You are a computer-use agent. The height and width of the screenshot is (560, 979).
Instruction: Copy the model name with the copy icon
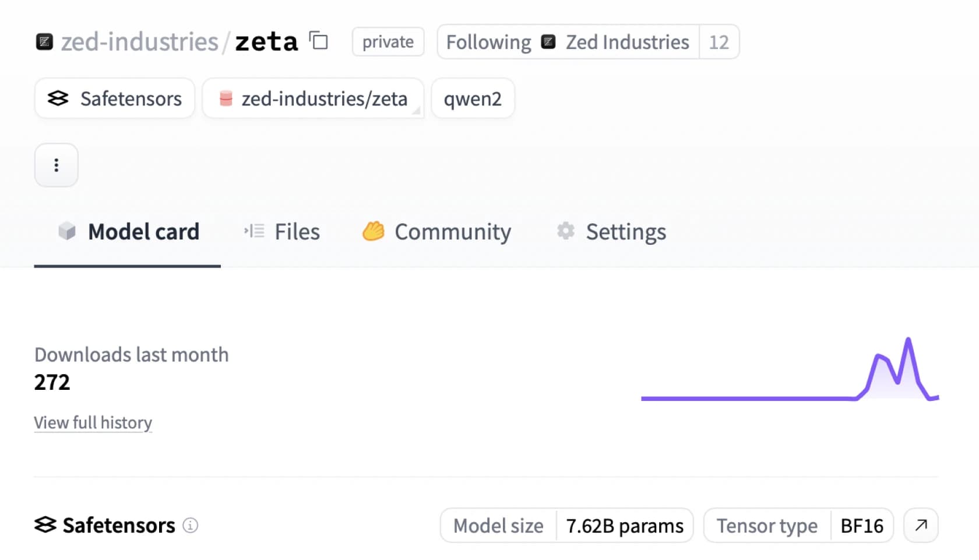(319, 41)
